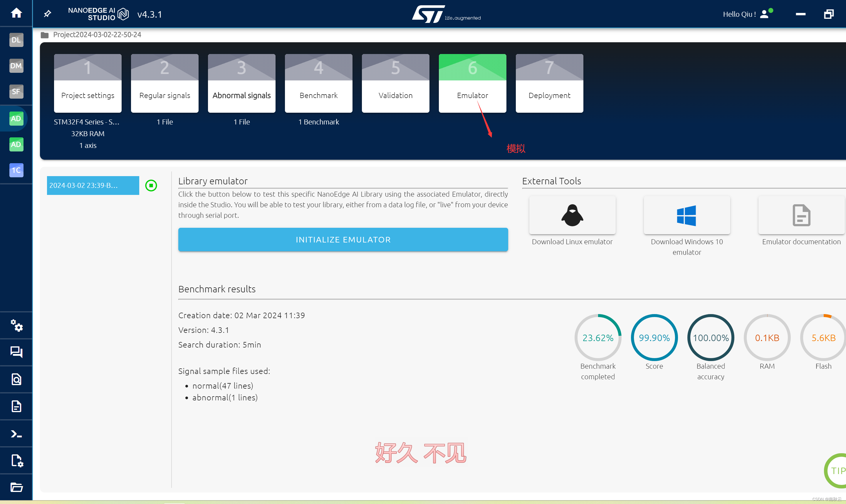This screenshot has width=846, height=504.
Task: Open the settings gears icon in sidebar
Action: point(16,325)
